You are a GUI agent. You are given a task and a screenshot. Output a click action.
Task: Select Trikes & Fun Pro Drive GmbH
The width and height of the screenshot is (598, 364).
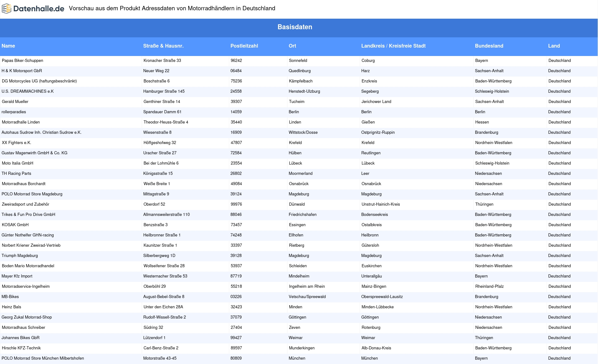(x=28, y=215)
